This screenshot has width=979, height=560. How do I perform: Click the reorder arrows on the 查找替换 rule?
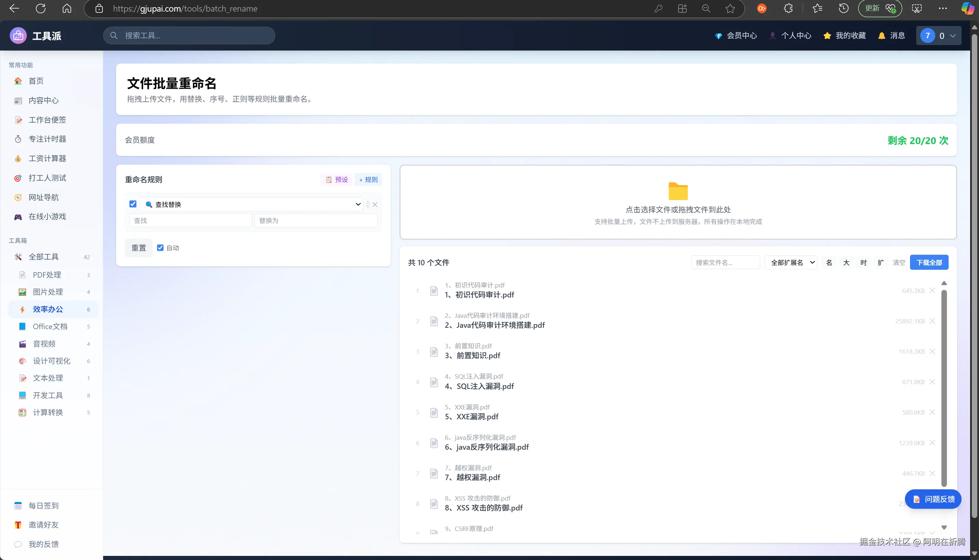(368, 205)
